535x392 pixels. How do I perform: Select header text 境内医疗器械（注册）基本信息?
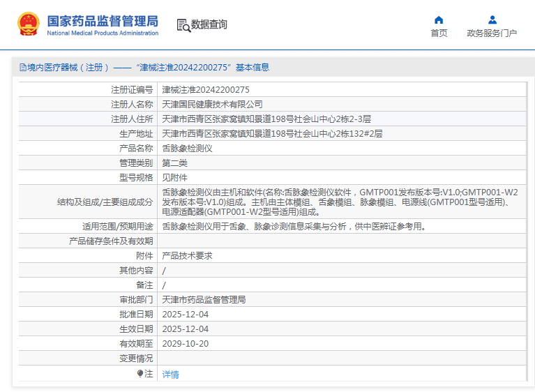tap(149, 68)
